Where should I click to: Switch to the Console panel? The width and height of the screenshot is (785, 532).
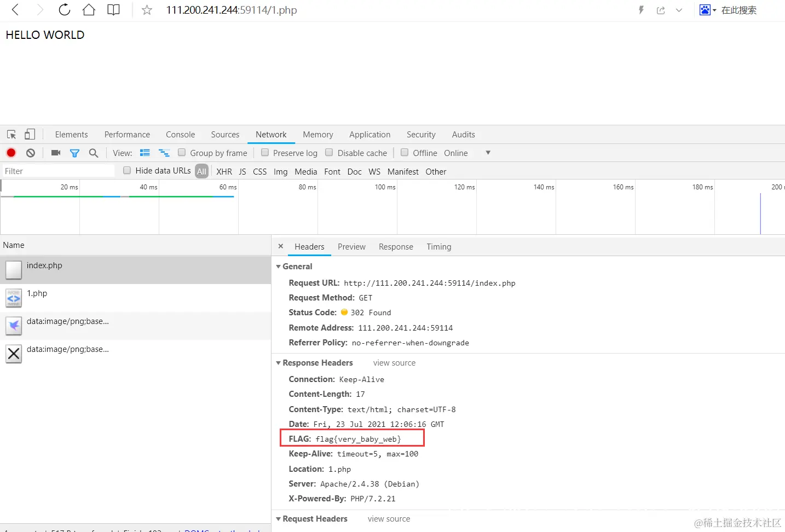tap(180, 135)
